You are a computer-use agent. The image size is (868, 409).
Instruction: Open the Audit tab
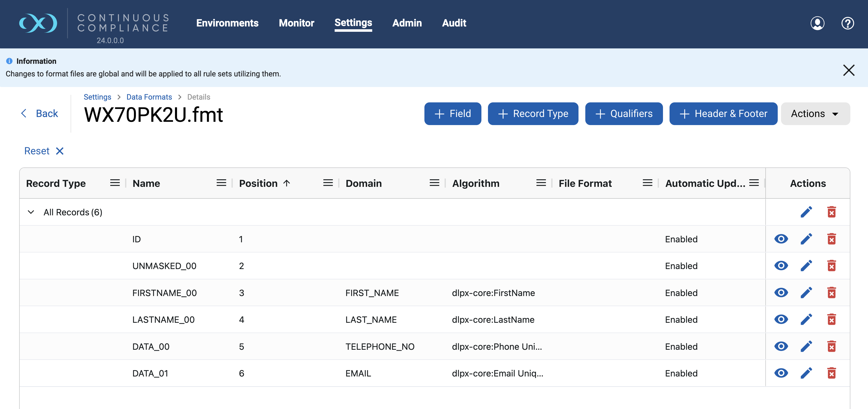tap(454, 23)
